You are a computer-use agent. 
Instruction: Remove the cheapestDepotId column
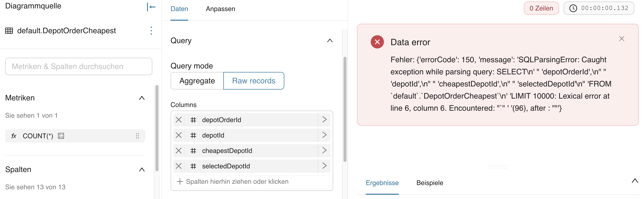point(178,151)
